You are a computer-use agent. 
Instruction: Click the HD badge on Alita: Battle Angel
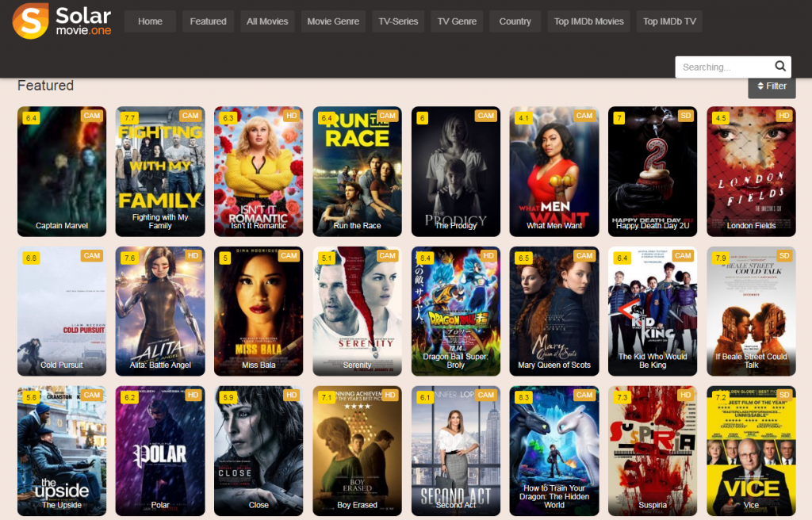click(x=193, y=255)
